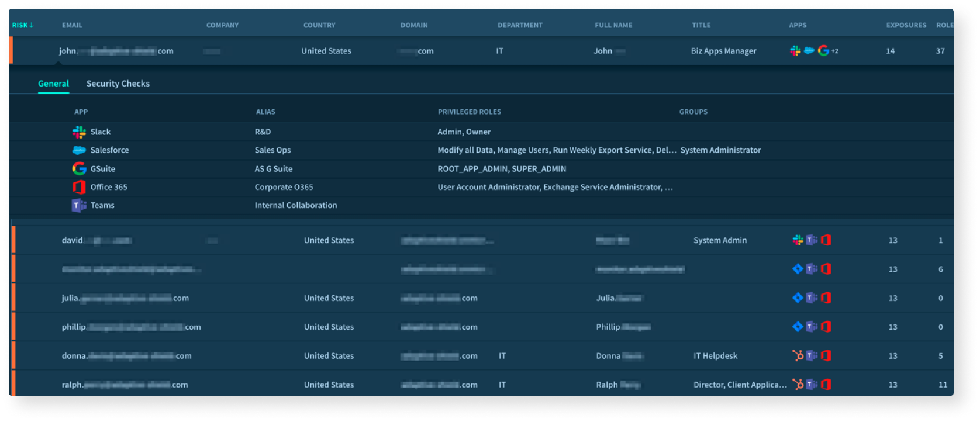Click the Google icon in John's apps column
Screen dimensions: 980x422
823,51
